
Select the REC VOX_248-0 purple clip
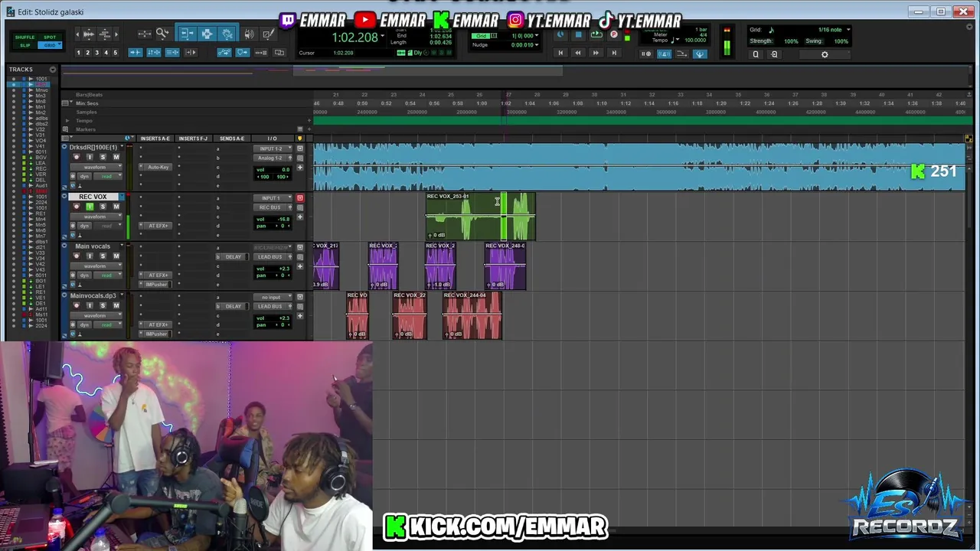[x=505, y=266]
